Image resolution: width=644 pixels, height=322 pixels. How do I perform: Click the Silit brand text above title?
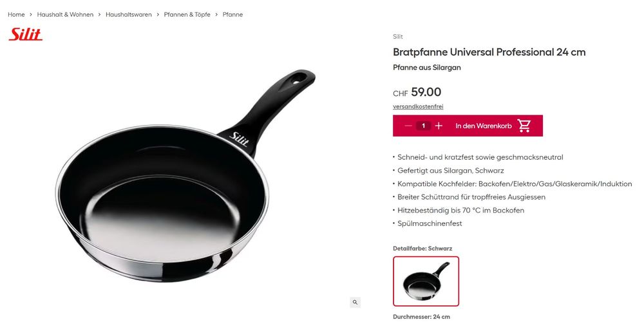[397, 37]
